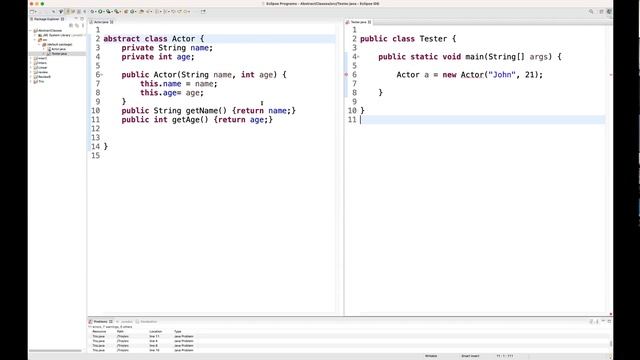640x360 pixels.
Task: Click the New Java Package toolbar icon
Action: point(126,11)
